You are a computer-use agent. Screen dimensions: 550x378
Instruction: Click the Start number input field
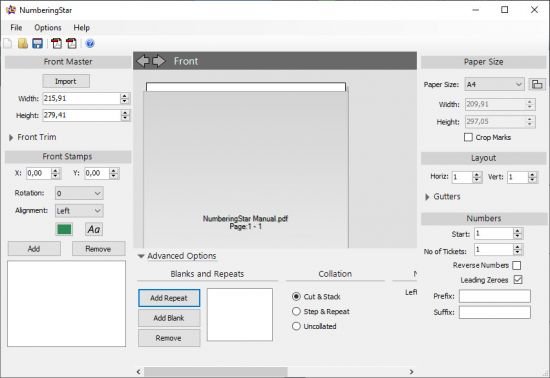tap(494, 234)
